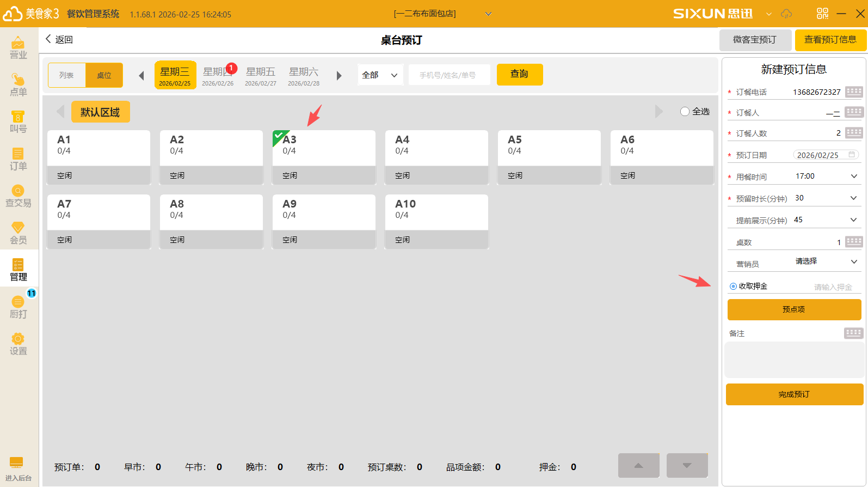This screenshot has height=487, width=868.
Task: Switch to 列表 list view toggle
Action: click(67, 75)
